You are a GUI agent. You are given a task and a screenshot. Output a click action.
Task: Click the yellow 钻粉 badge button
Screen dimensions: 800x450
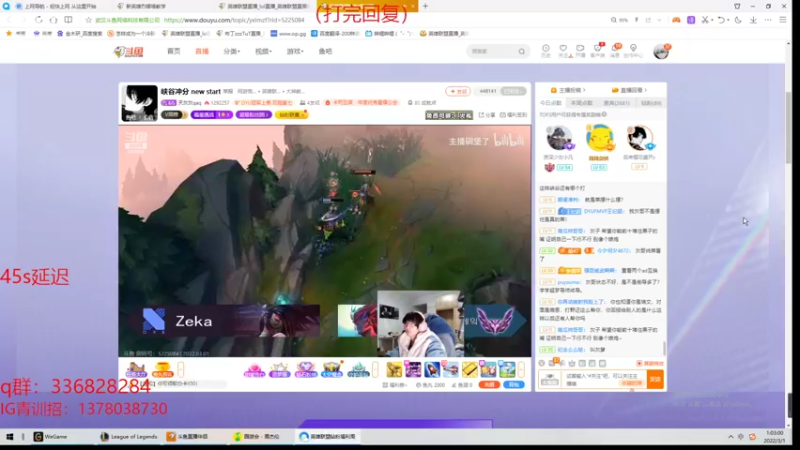click(292, 115)
